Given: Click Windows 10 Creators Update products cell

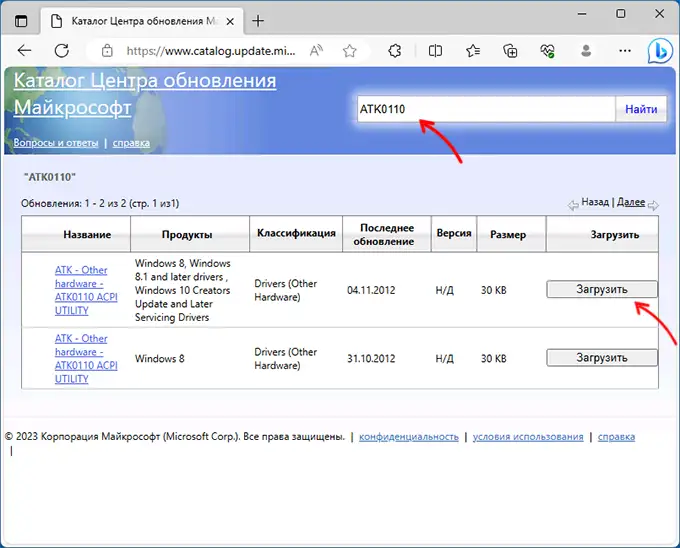Looking at the screenshot, I should point(183,290).
